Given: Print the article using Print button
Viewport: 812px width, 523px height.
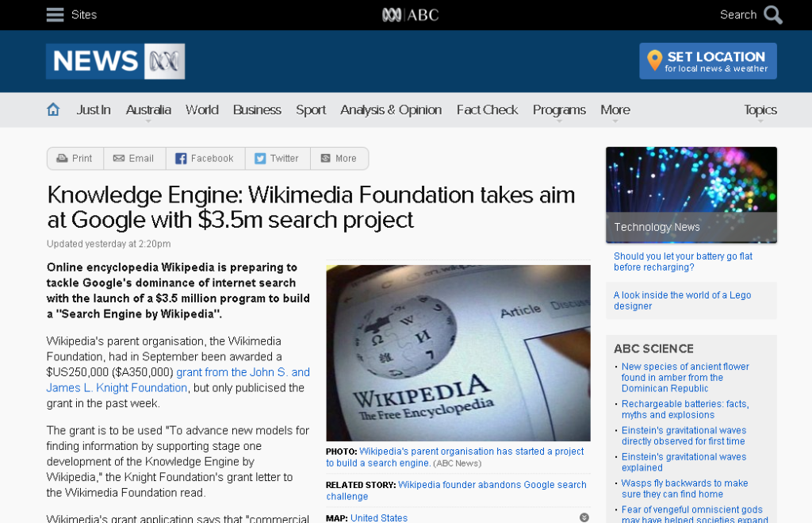Looking at the screenshot, I should pyautogui.click(x=75, y=159).
